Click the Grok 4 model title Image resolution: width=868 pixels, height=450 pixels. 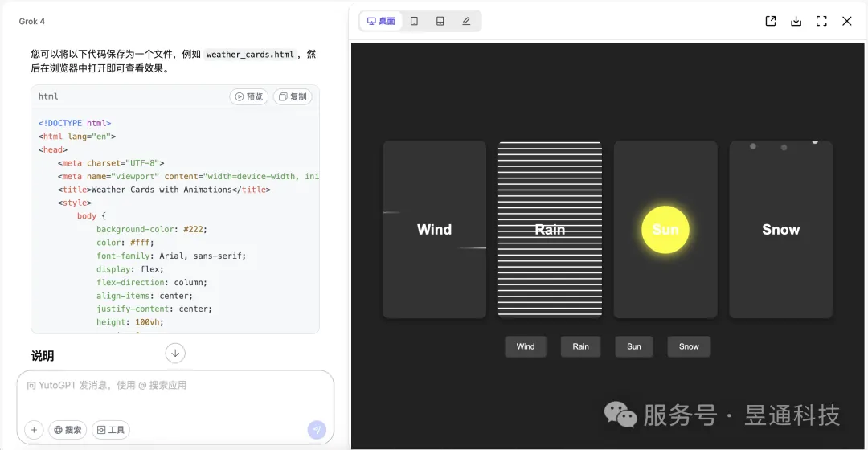tap(31, 21)
